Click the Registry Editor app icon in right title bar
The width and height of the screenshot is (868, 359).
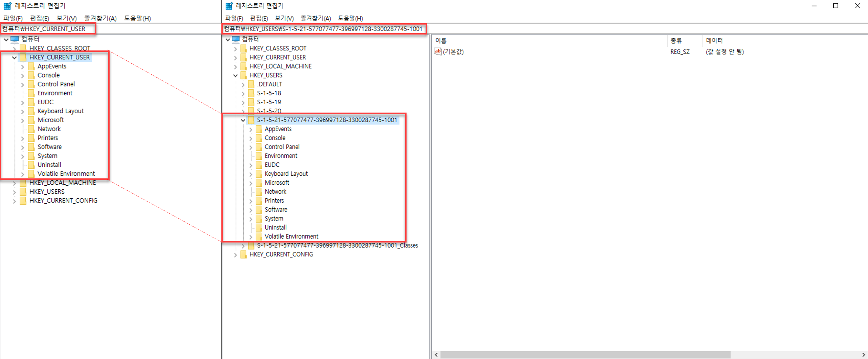[x=229, y=6]
